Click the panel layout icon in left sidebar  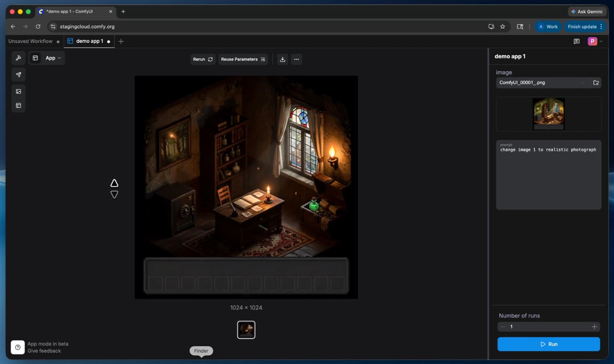[18, 105]
